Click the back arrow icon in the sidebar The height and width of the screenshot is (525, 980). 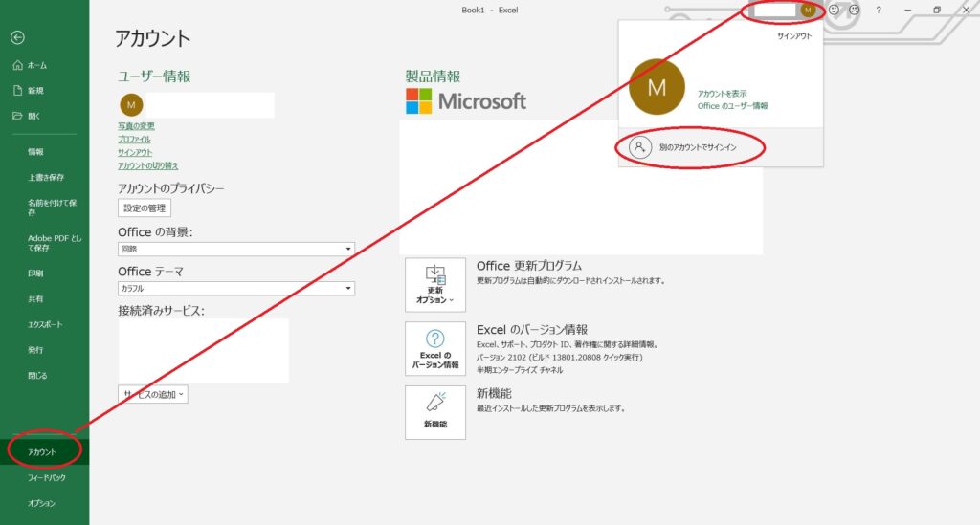click(x=17, y=38)
